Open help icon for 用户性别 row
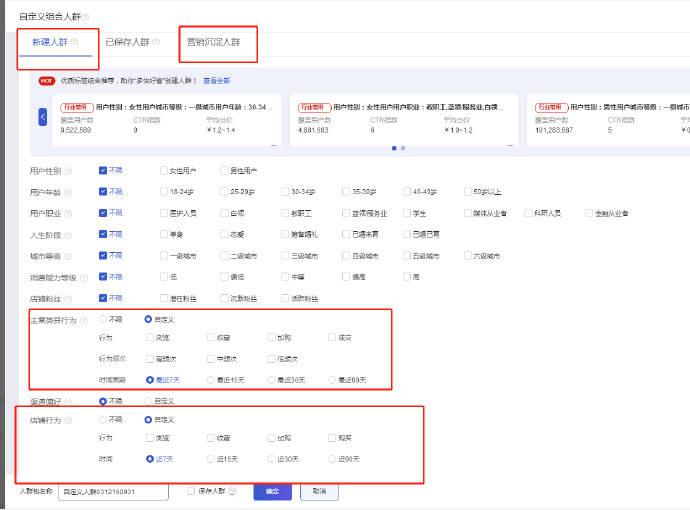 click(x=68, y=171)
